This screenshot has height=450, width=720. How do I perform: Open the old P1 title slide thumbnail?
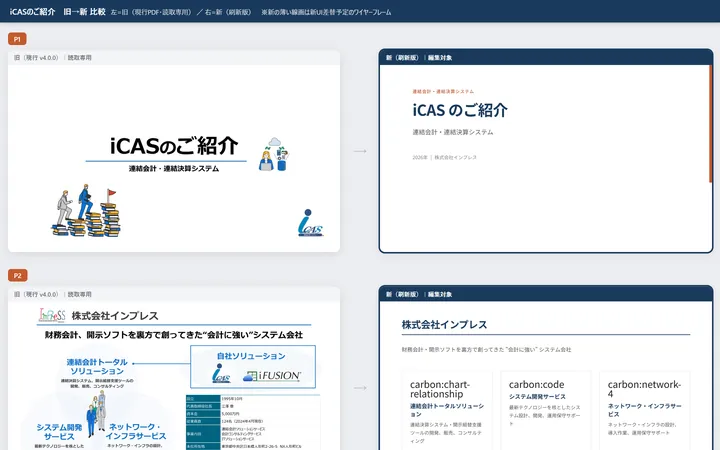click(x=174, y=158)
